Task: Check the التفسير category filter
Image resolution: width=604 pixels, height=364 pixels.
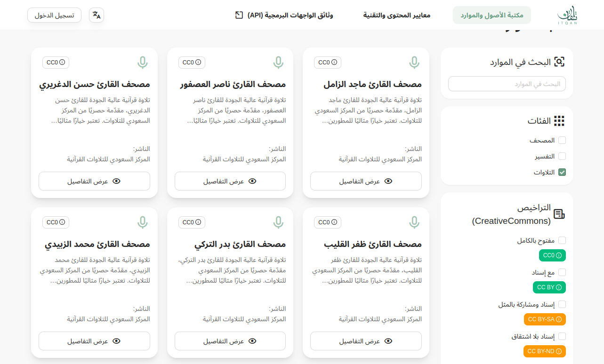Action: click(x=562, y=156)
